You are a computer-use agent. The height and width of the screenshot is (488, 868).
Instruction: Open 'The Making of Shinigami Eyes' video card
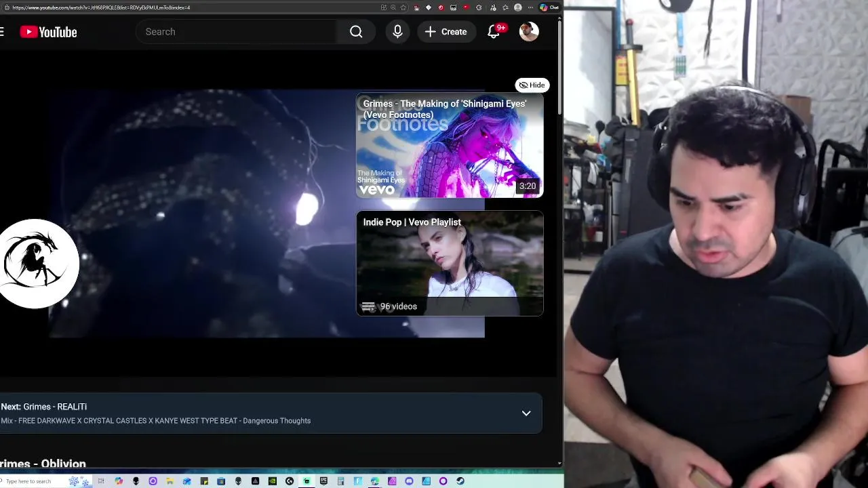[450, 145]
